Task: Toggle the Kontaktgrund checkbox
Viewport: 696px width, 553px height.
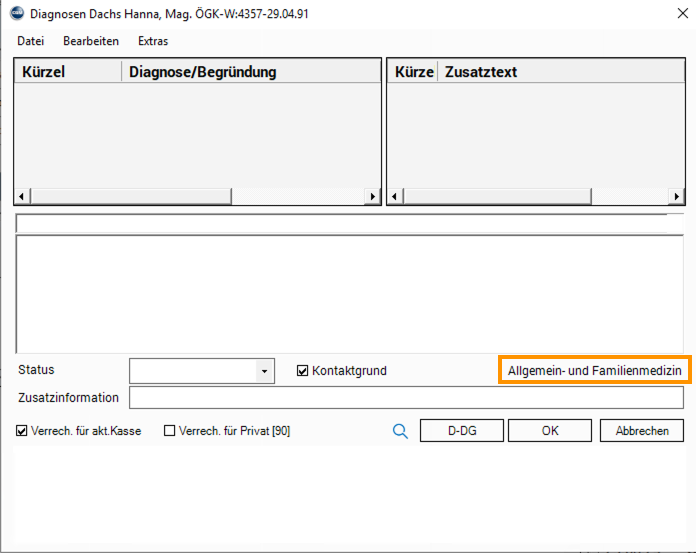Action: click(303, 371)
